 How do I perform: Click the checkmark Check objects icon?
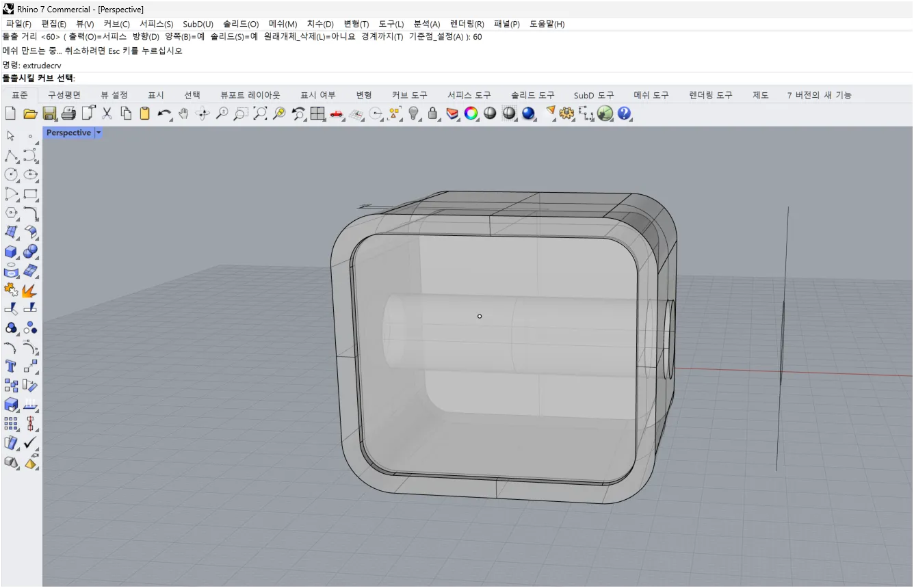click(30, 443)
